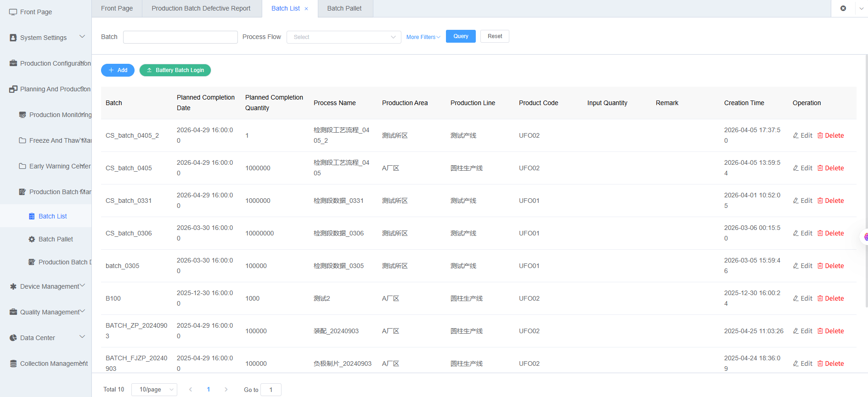Click the Early Warning Center folder icon
This screenshot has width=868, height=397.
coord(22,166)
